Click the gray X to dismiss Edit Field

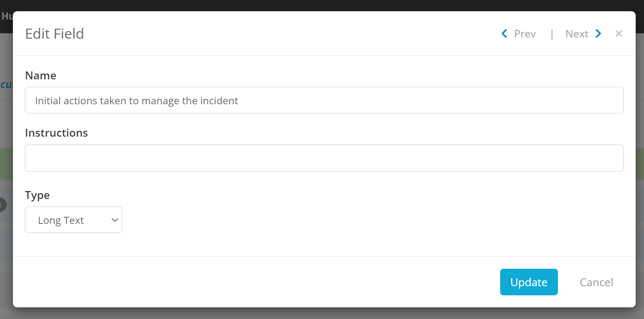tap(619, 33)
